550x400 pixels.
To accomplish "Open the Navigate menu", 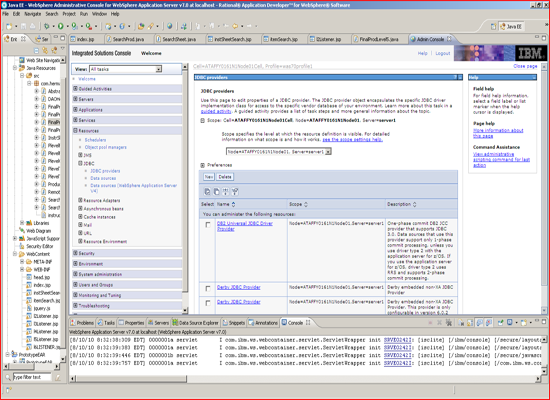I will tap(33, 14).
